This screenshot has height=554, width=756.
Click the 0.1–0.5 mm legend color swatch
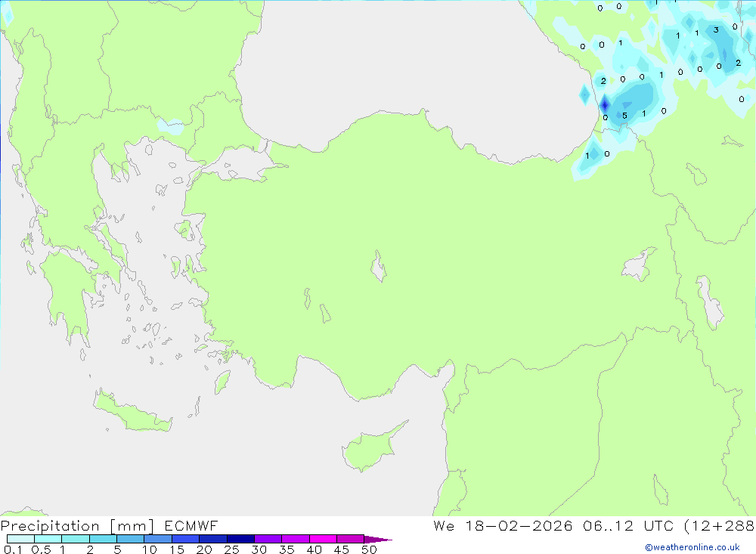tap(20, 539)
